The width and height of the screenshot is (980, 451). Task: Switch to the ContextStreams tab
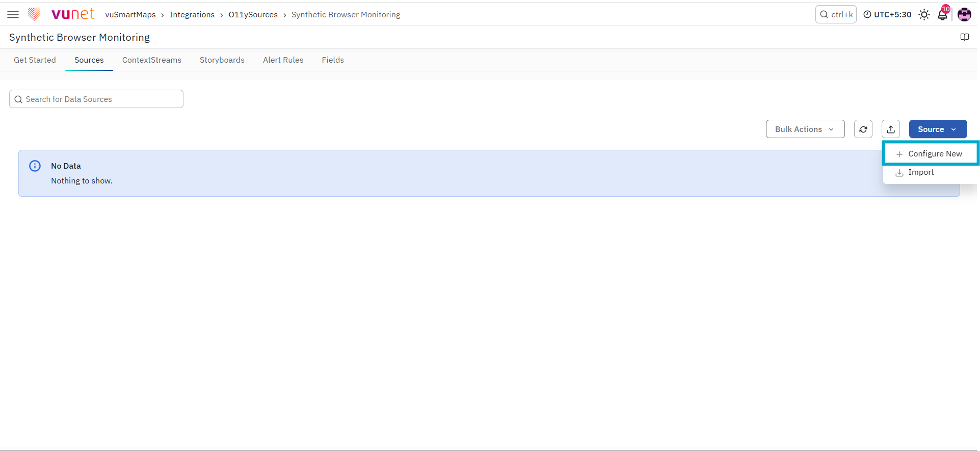coord(152,60)
